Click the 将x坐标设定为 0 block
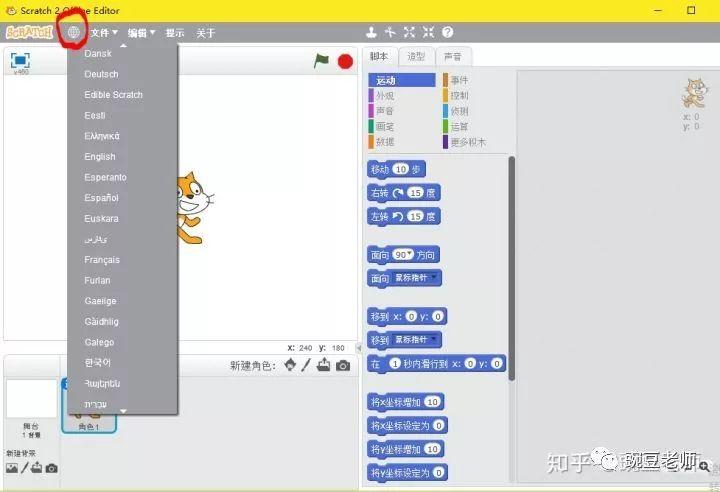 pos(407,425)
